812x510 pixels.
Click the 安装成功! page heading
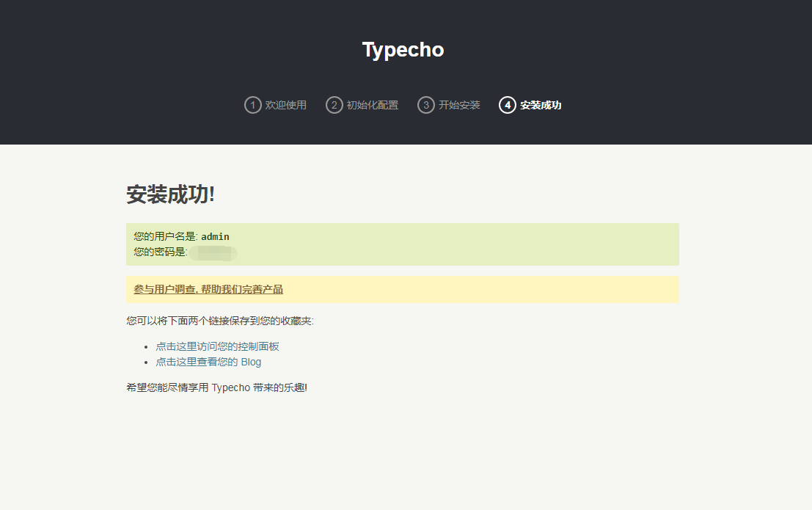170,194
